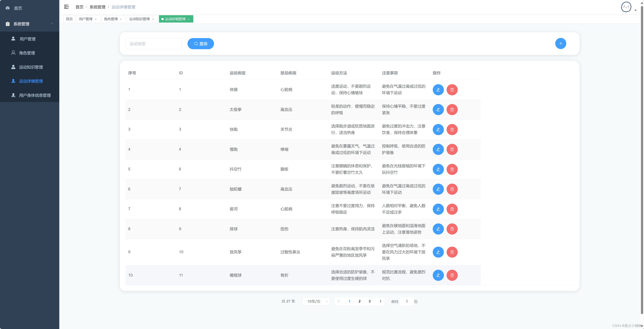Toggle the sidebar hamburger collapse icon

[66, 7]
